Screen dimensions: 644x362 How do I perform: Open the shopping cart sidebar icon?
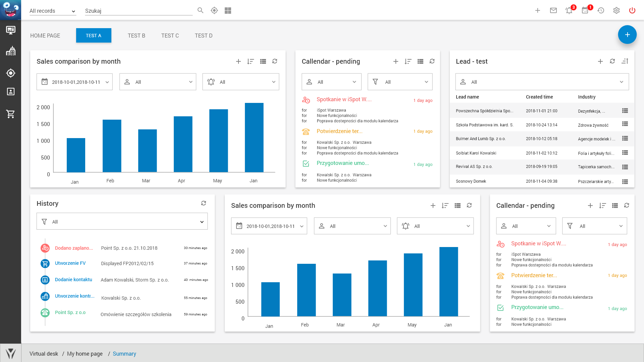pos(10,114)
